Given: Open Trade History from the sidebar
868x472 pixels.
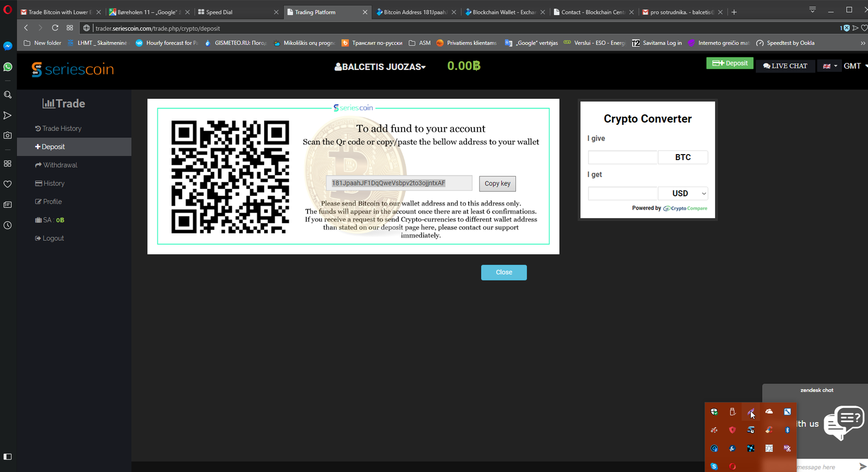Looking at the screenshot, I should coord(61,129).
